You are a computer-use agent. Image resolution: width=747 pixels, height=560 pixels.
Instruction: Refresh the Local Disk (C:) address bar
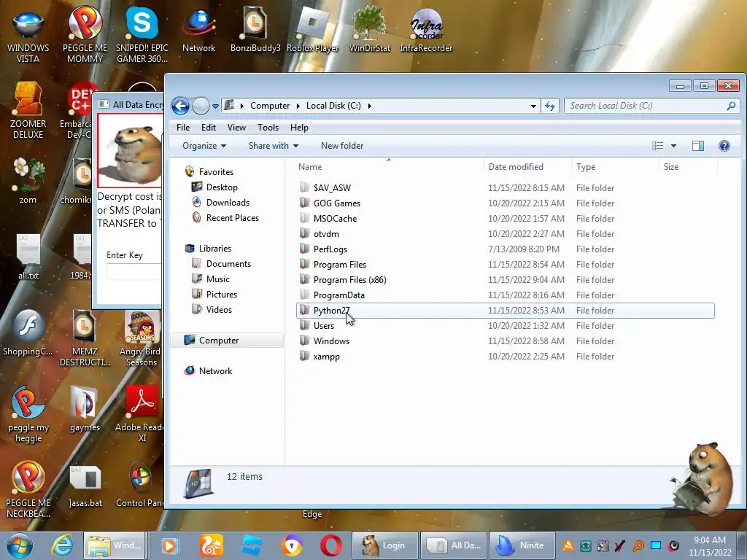[550, 106]
